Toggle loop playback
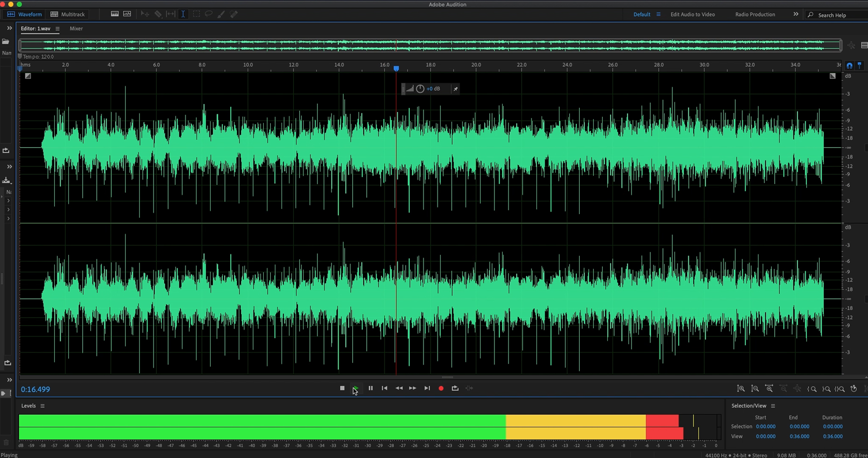The image size is (868, 458). [455, 388]
